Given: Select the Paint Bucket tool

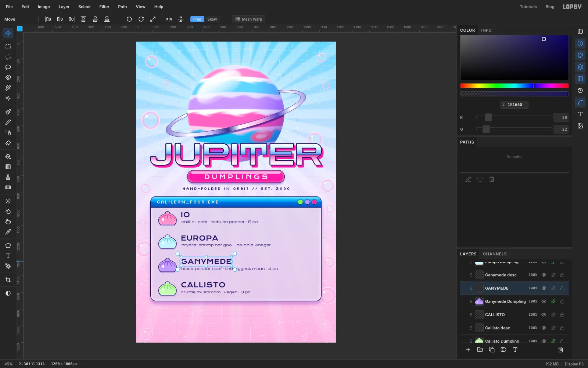Looking at the screenshot, I should [8, 156].
